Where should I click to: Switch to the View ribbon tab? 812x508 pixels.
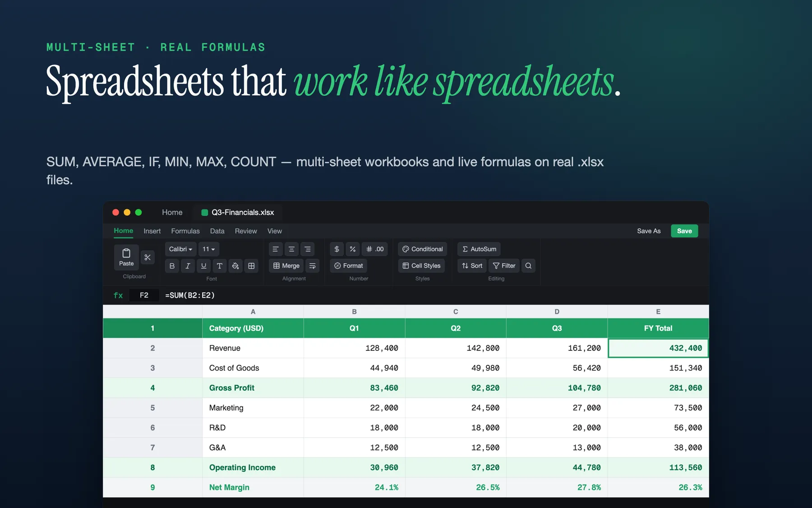(x=274, y=231)
